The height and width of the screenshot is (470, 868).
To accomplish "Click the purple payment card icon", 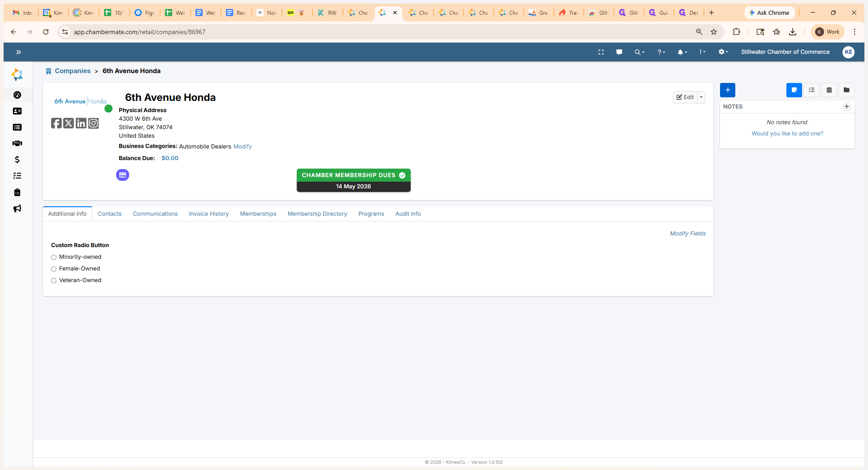I will tap(122, 175).
